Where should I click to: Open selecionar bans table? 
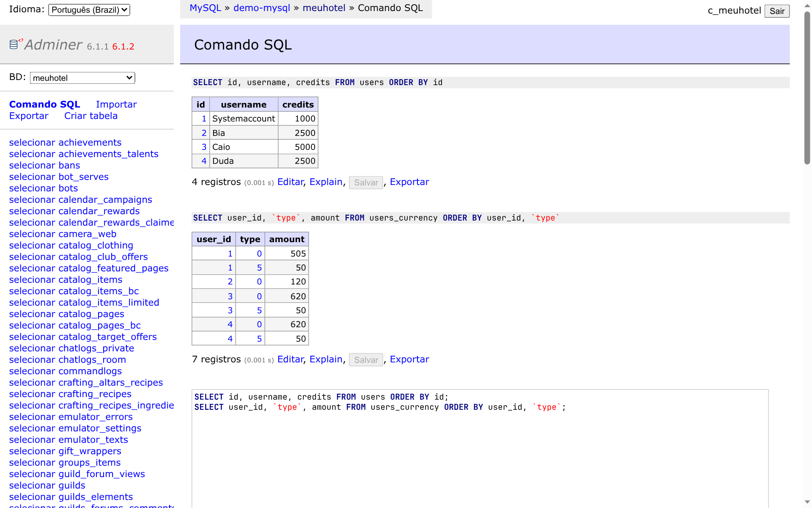pyautogui.click(x=44, y=165)
